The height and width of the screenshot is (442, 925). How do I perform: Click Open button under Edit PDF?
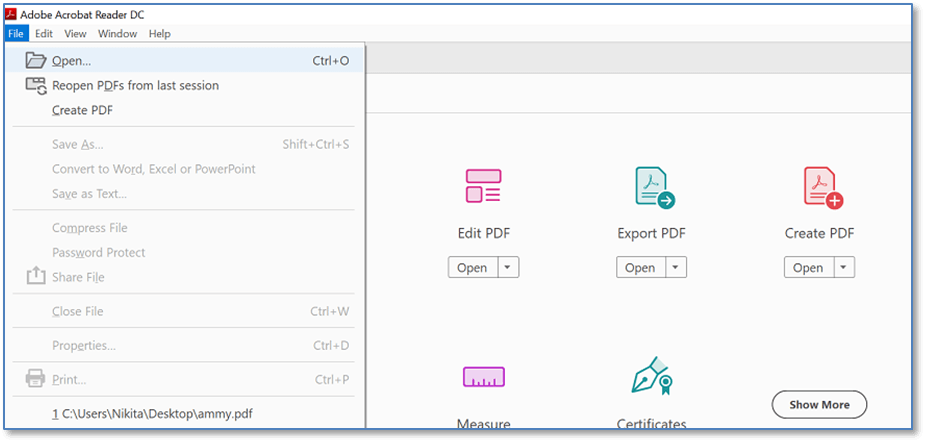pos(473,267)
